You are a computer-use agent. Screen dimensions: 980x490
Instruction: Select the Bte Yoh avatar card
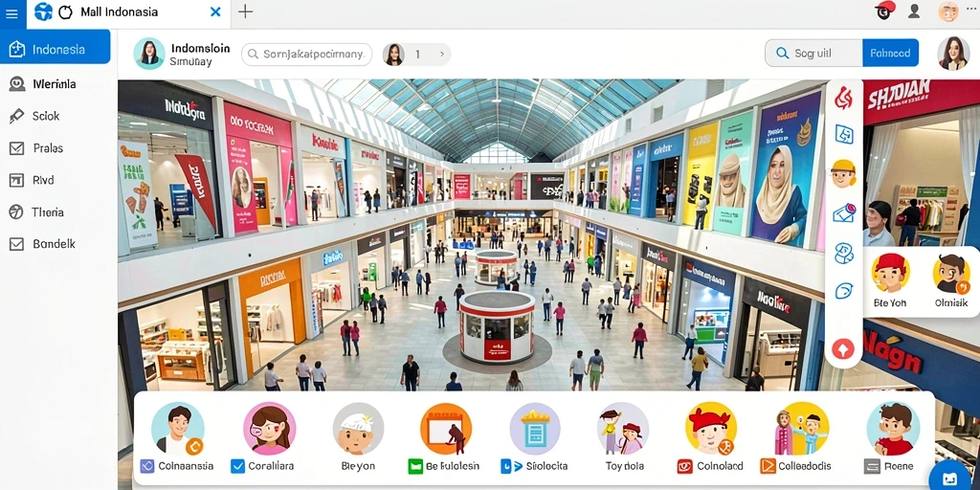pos(890,281)
